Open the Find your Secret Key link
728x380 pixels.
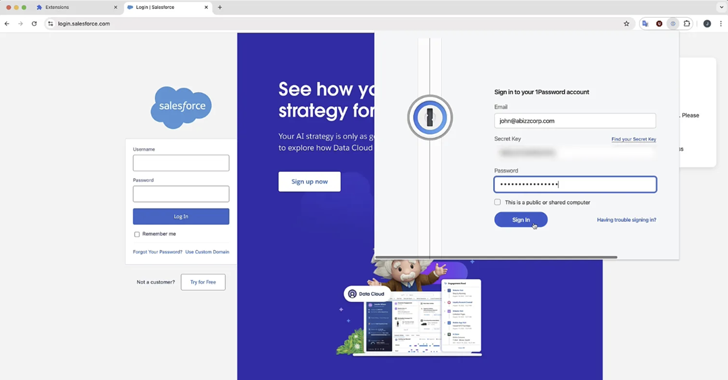(x=633, y=139)
